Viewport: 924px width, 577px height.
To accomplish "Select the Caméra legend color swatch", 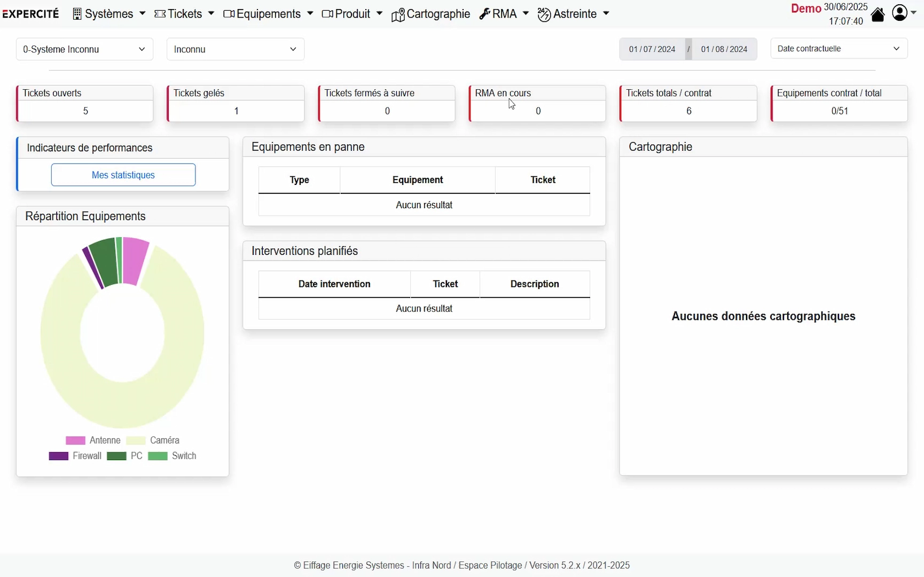I will [135, 440].
